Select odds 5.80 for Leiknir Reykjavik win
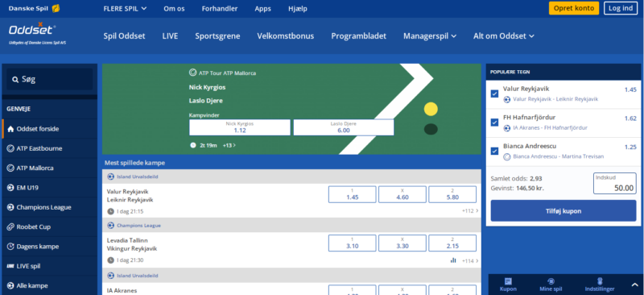 [452, 194]
